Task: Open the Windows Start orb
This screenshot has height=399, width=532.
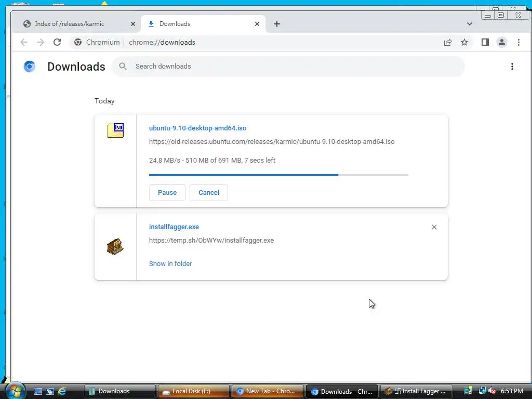Action: pos(15,391)
